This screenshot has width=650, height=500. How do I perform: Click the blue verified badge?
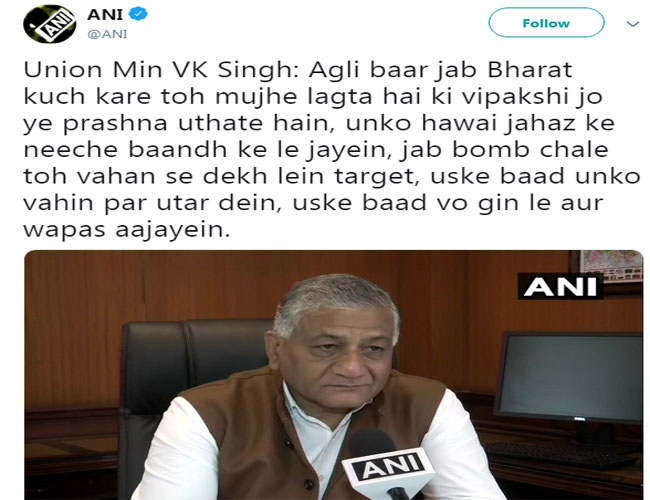[x=138, y=14]
